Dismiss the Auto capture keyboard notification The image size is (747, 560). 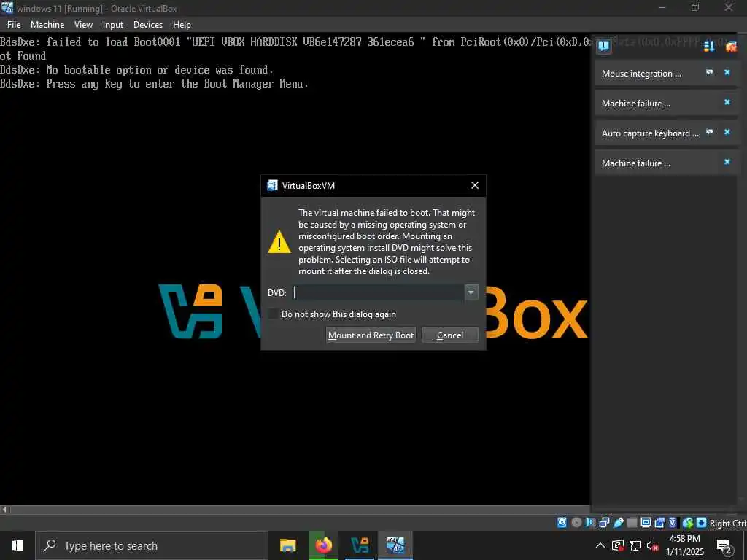727,132
